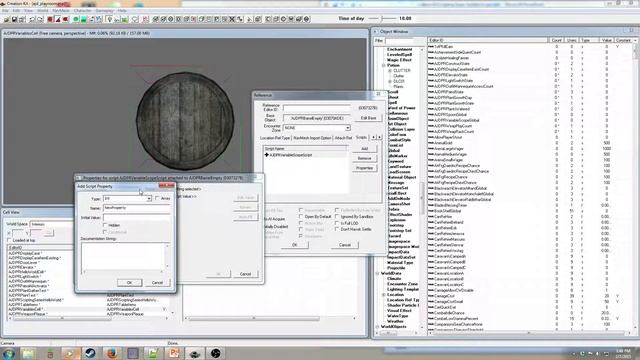Cancel the Add Script Property dialog
The height and width of the screenshot is (360, 640).
click(x=157, y=282)
